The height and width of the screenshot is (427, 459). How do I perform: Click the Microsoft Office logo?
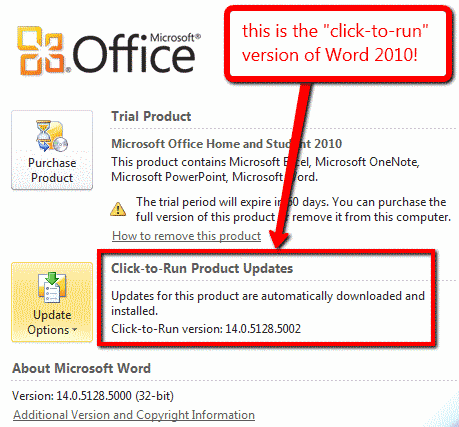pos(109,51)
